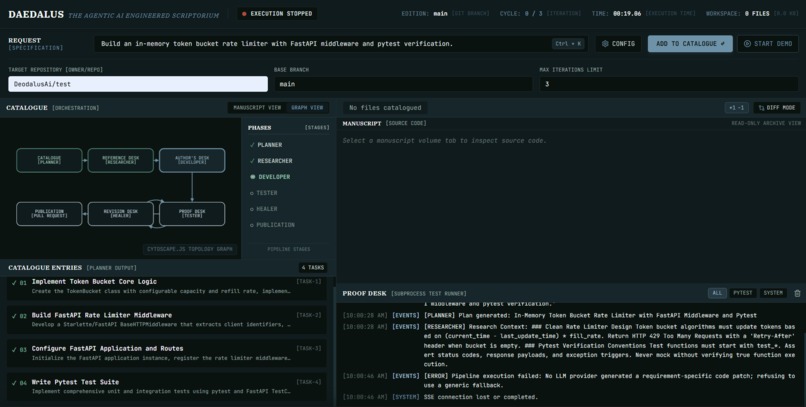Click the ERROR pipeline execution failed log line
The image size is (806, 407).
(x=570, y=381)
